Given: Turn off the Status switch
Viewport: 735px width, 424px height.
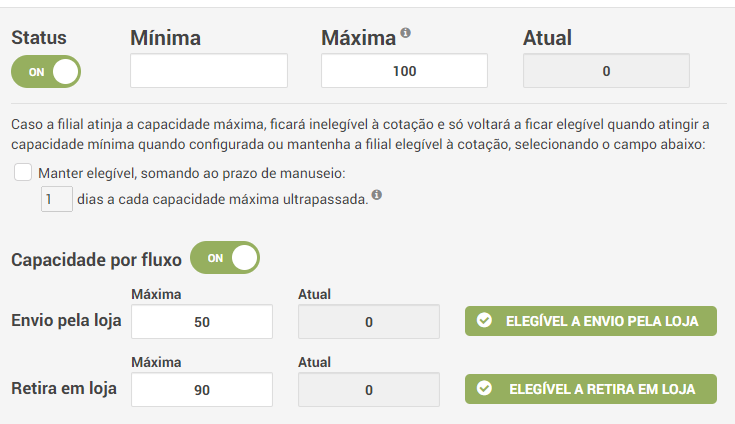Looking at the screenshot, I should 46,72.
